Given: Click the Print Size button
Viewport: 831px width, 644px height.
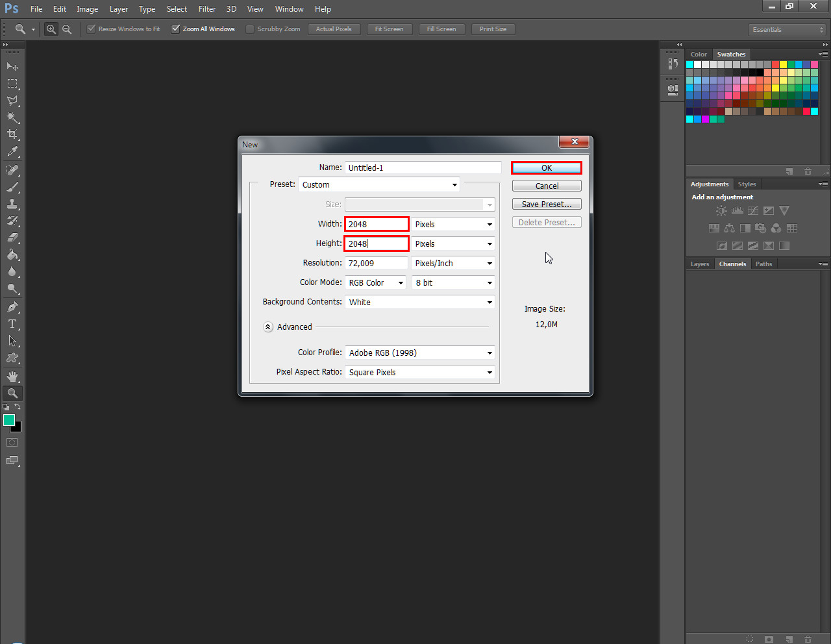Looking at the screenshot, I should click(x=493, y=29).
